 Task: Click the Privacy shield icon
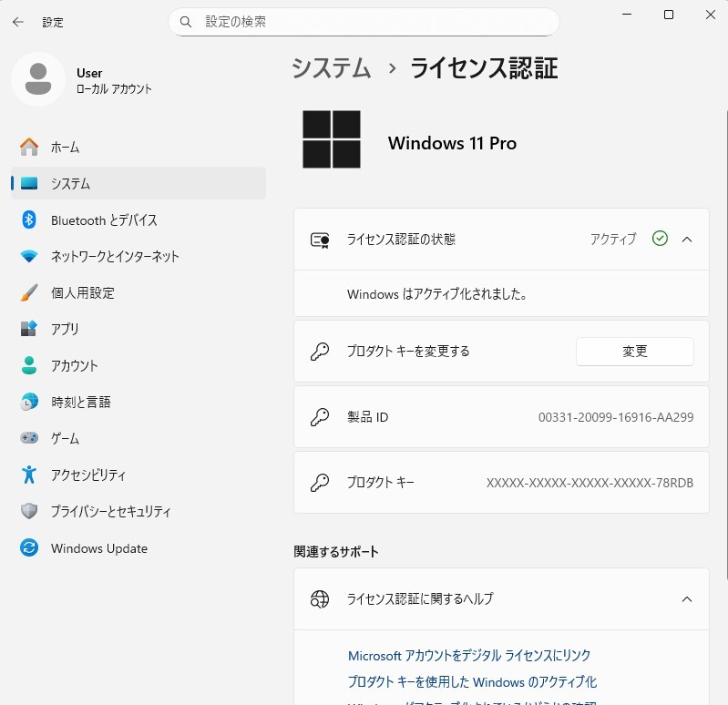pyautogui.click(x=29, y=511)
